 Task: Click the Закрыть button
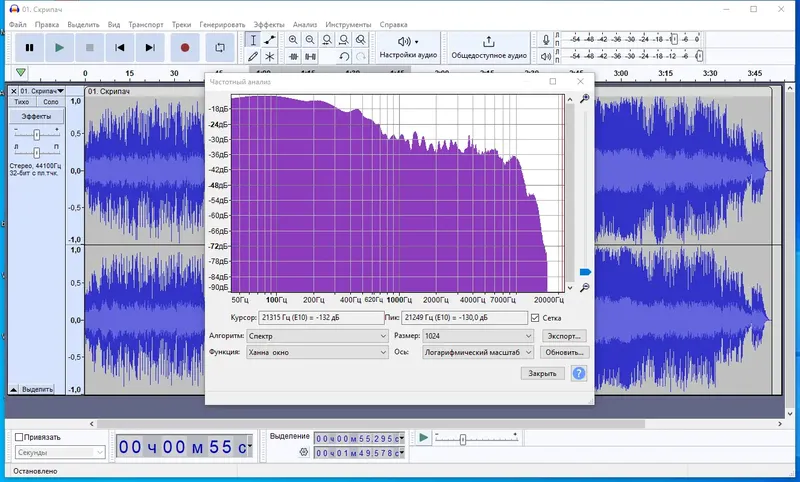click(542, 373)
